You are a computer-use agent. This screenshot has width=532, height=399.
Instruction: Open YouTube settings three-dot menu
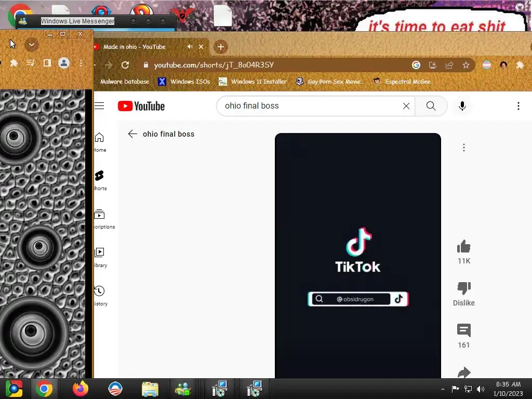(x=518, y=106)
